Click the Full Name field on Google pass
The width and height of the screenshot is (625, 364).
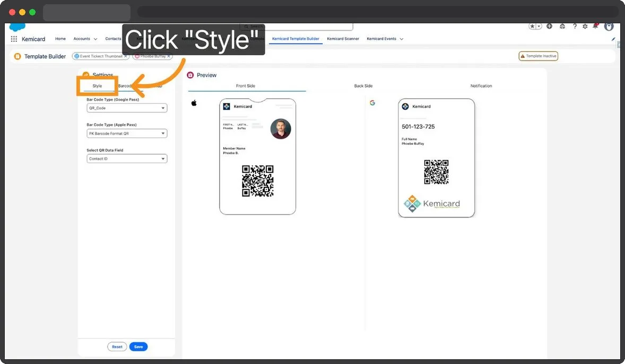click(413, 141)
